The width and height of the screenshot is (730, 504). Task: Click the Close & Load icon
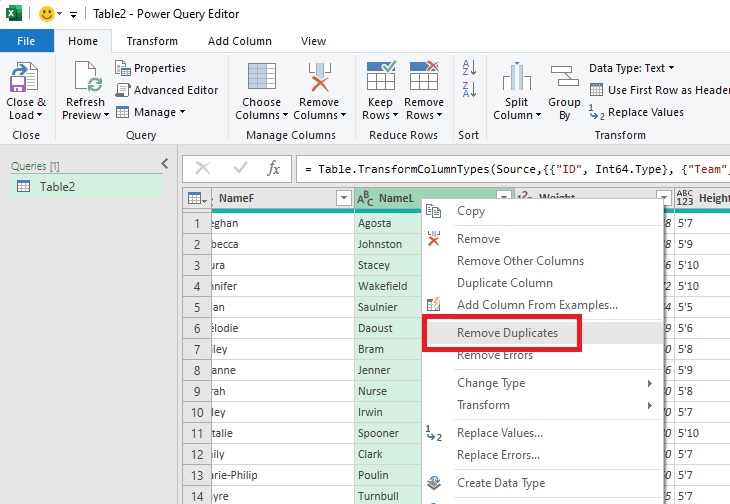pos(23,77)
